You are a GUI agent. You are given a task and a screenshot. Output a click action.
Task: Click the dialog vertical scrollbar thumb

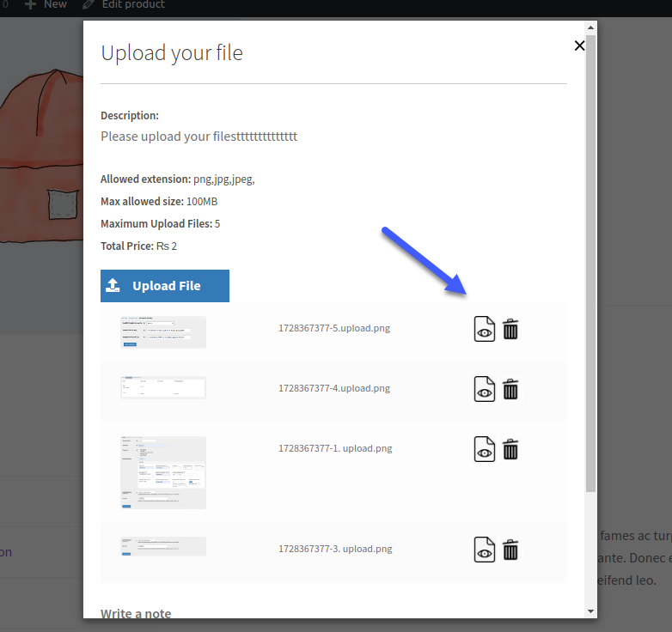(591, 264)
